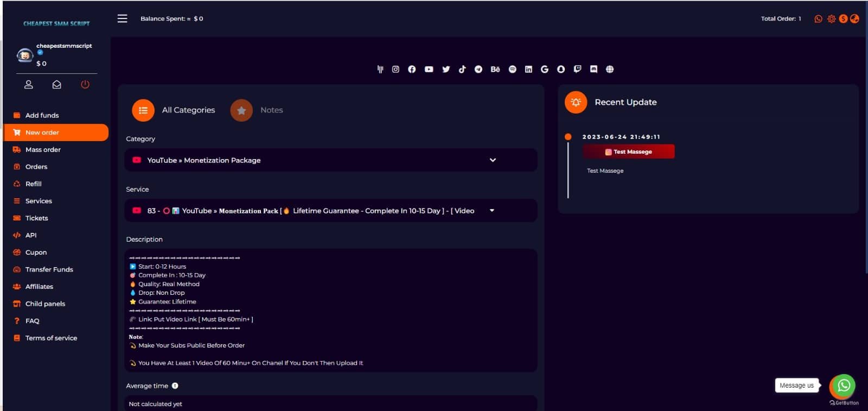Open the Child panels page
Viewport: 868px width, 411px height.
(x=45, y=304)
